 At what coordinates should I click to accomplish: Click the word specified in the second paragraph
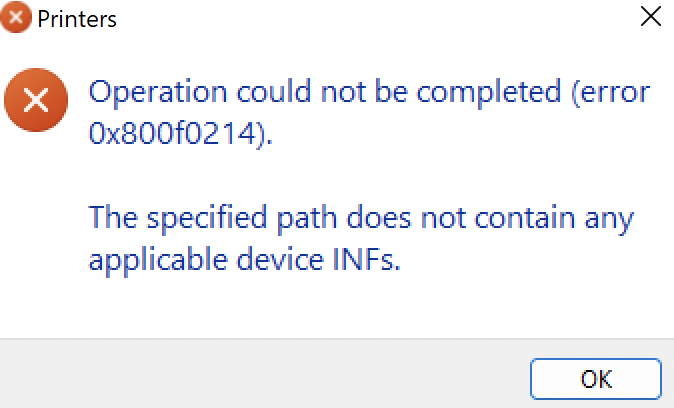207,219
